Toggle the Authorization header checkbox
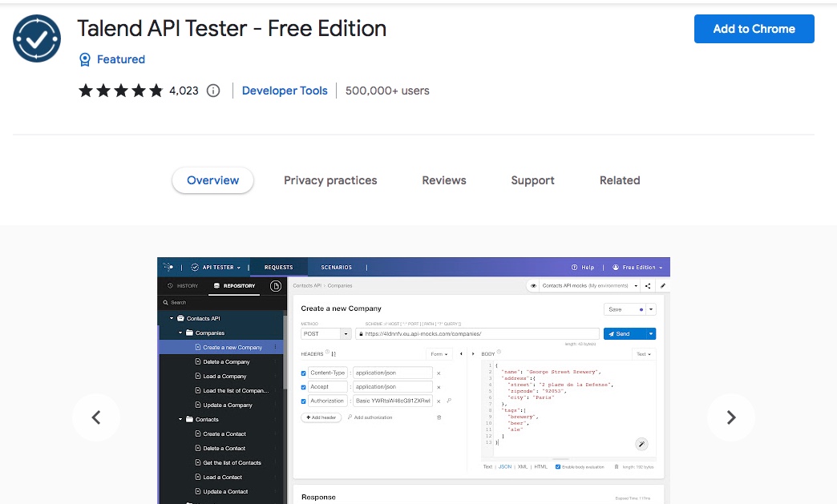 304,401
